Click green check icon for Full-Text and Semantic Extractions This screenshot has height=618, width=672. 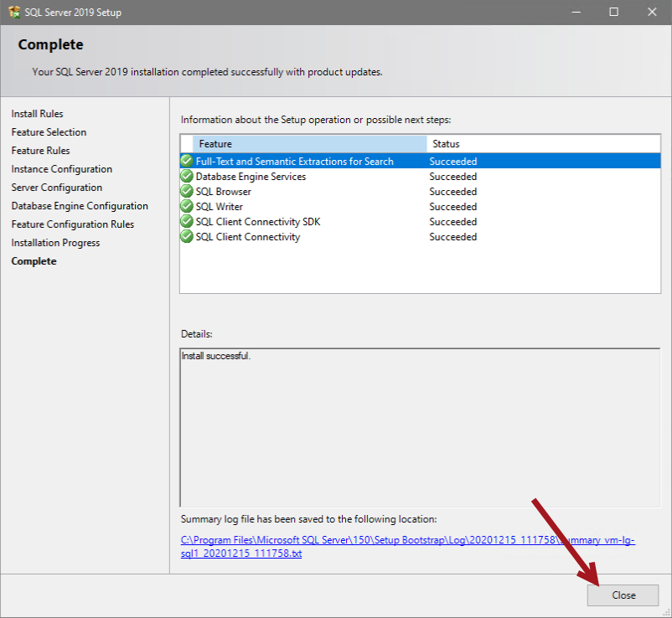point(187,161)
